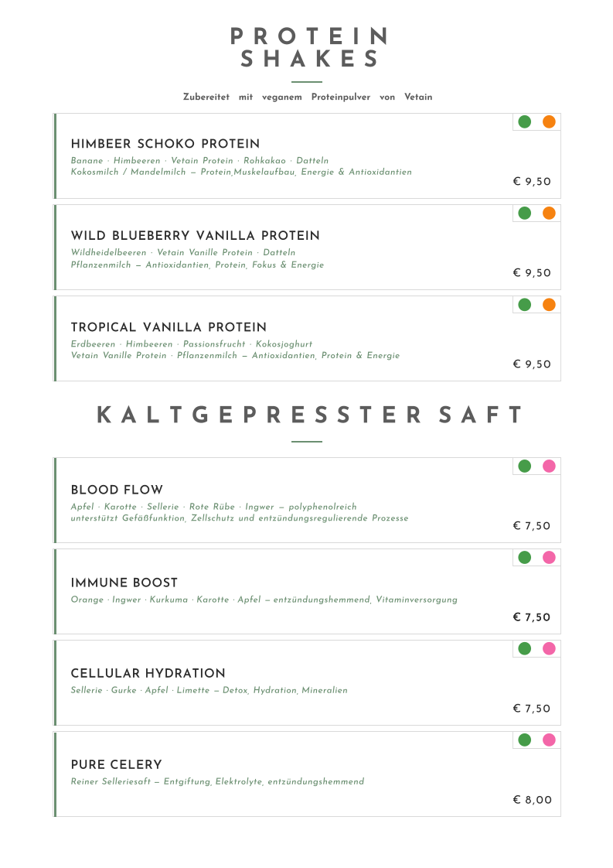Click the € 9,50 price on Himbeer Schoko
The height and width of the screenshot is (868, 613).
533,182
